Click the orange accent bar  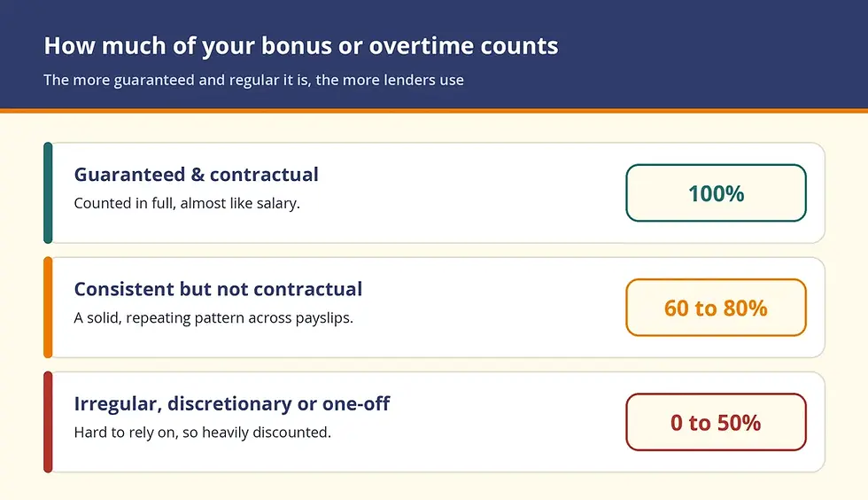48,308
